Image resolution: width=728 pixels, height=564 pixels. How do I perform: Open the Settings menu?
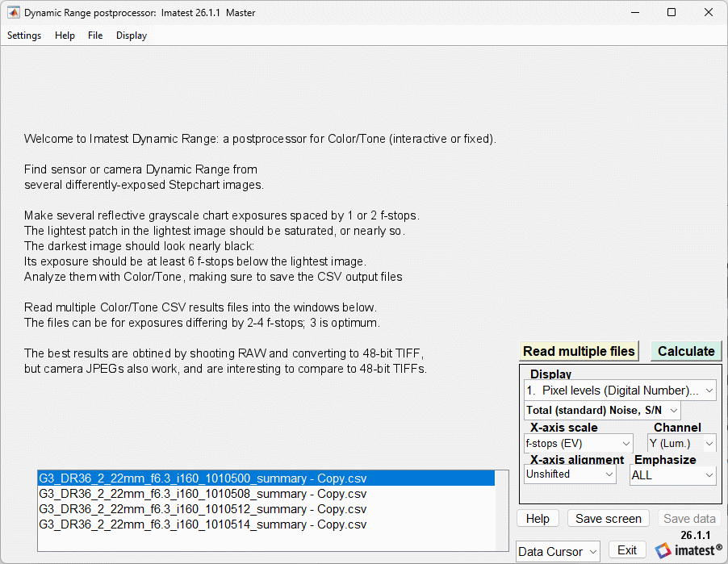point(24,36)
